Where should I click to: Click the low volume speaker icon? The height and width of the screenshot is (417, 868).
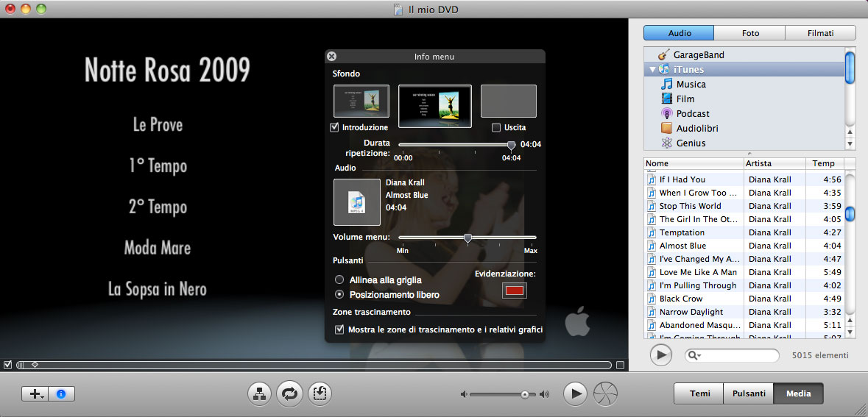click(464, 394)
